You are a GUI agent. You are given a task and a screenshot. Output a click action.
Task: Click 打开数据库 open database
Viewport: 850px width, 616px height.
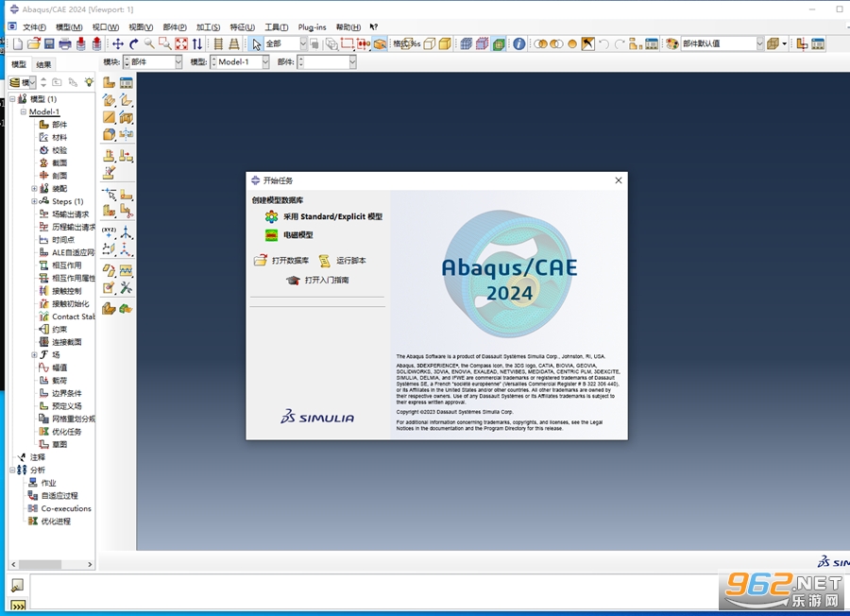click(x=281, y=261)
